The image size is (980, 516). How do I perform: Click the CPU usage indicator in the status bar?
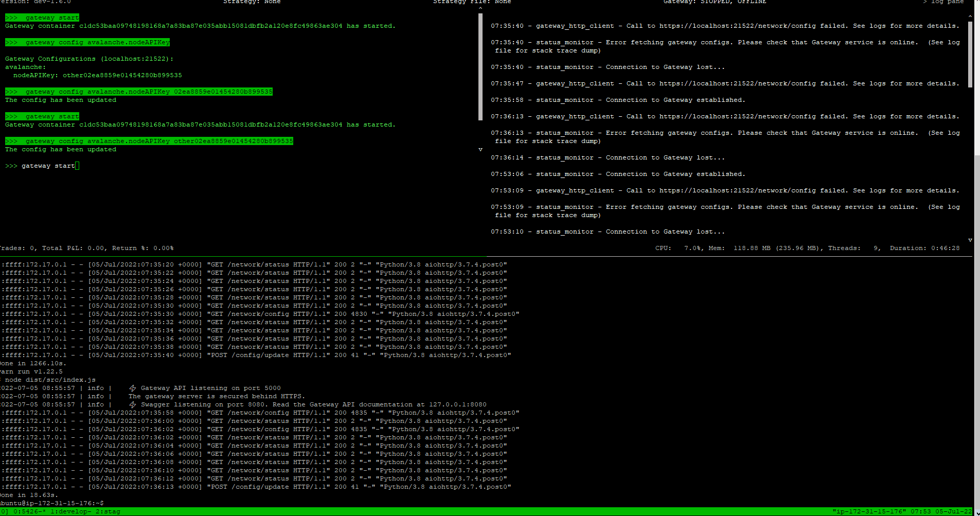(x=679, y=248)
